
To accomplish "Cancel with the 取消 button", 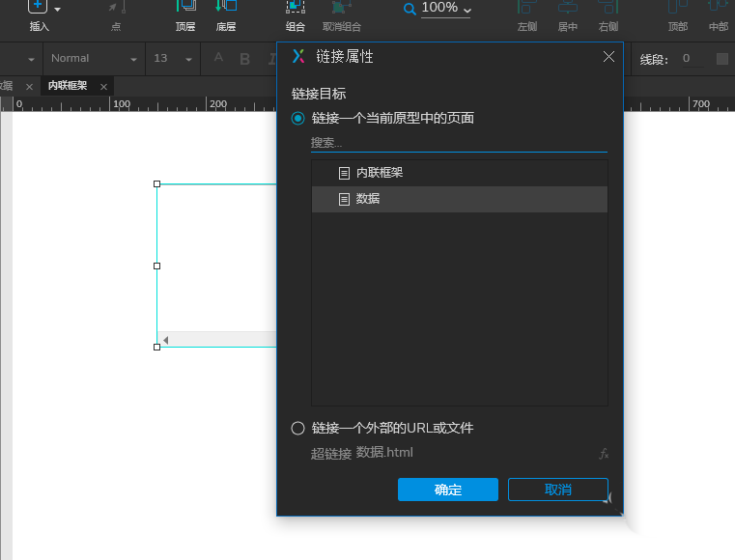I will tap(558, 490).
